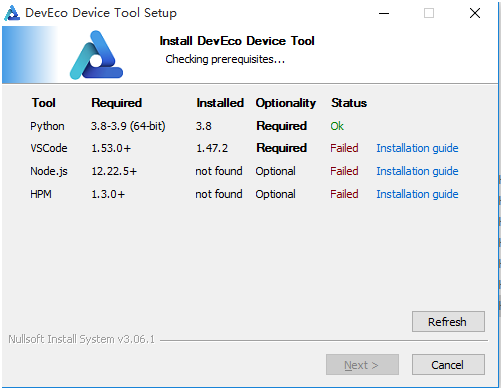Open Node.js Installation guide link
Viewport: 503px width, 390px height.
[x=417, y=171]
